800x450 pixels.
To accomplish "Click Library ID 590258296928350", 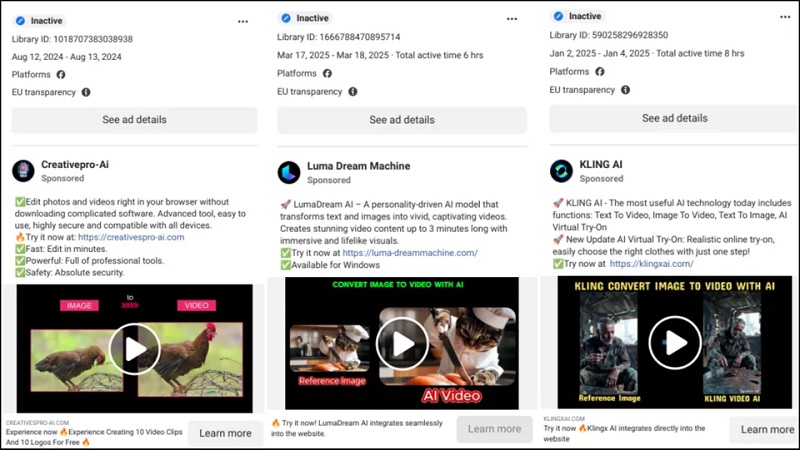I will tap(609, 35).
